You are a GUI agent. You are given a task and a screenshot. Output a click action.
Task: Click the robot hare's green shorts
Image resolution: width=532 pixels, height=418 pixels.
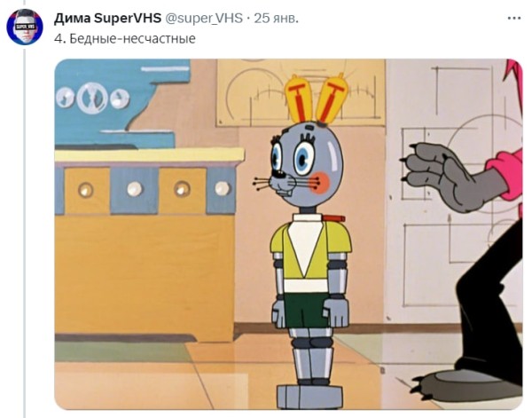[x=305, y=310]
